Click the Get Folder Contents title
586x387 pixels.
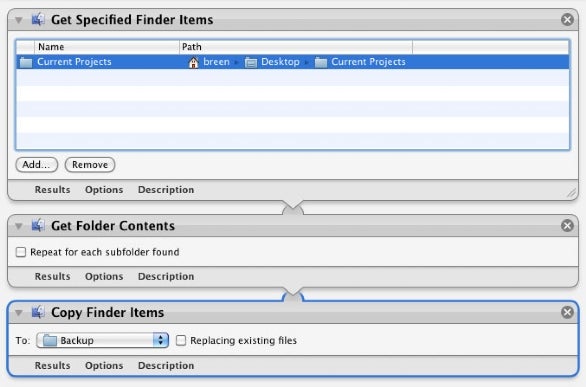coord(113,226)
